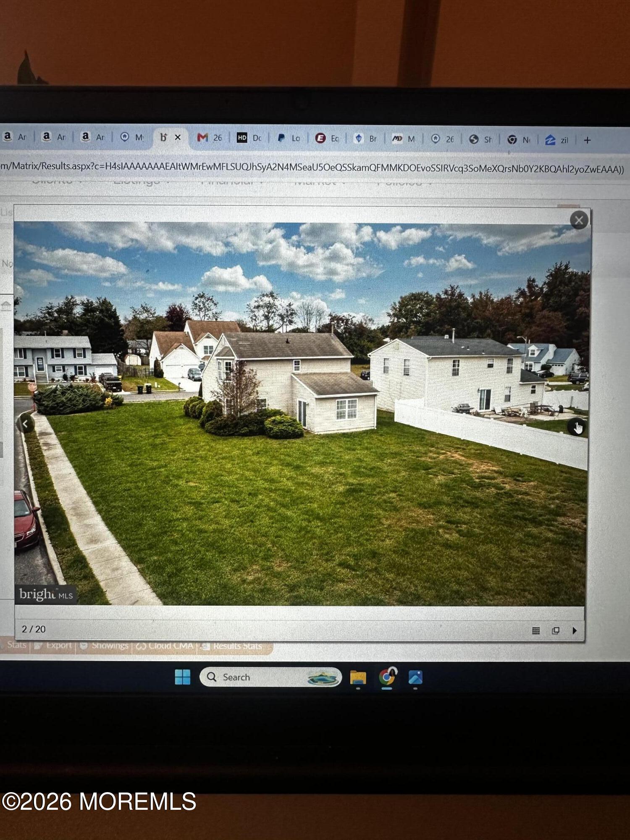Screen dimensions: 630x840
Task: Open File Explorer from taskbar
Action: [x=358, y=677]
